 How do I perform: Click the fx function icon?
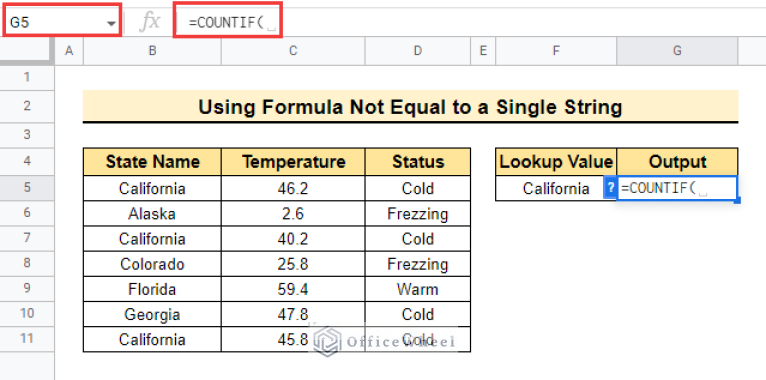(149, 22)
